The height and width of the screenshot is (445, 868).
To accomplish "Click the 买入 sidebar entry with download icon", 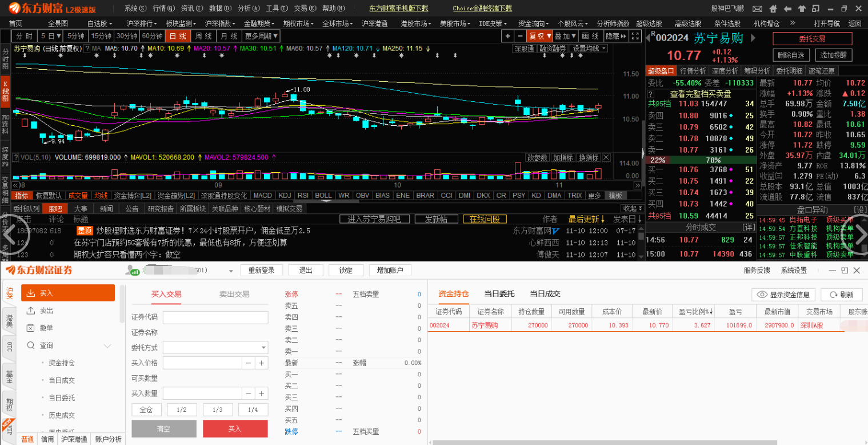I will (x=68, y=293).
